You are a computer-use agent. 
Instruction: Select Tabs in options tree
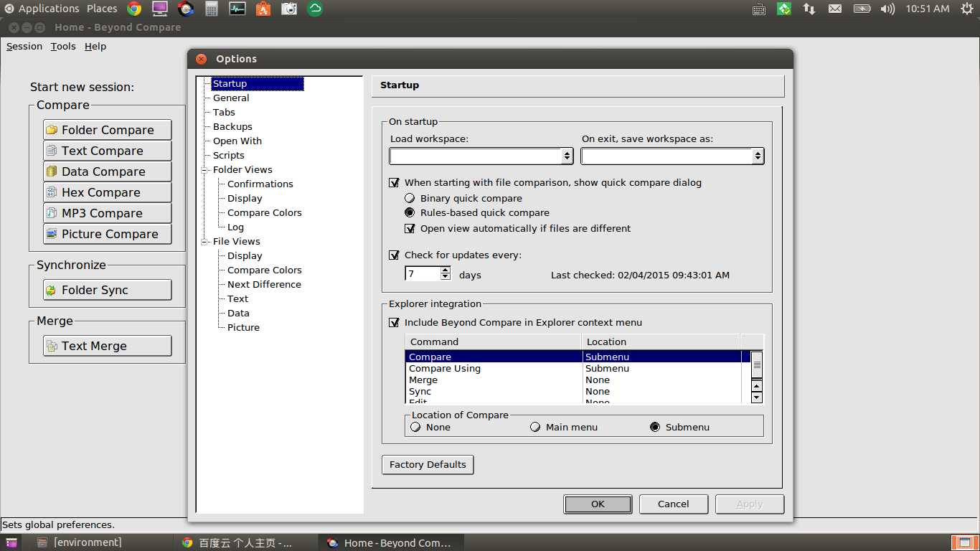tap(224, 113)
